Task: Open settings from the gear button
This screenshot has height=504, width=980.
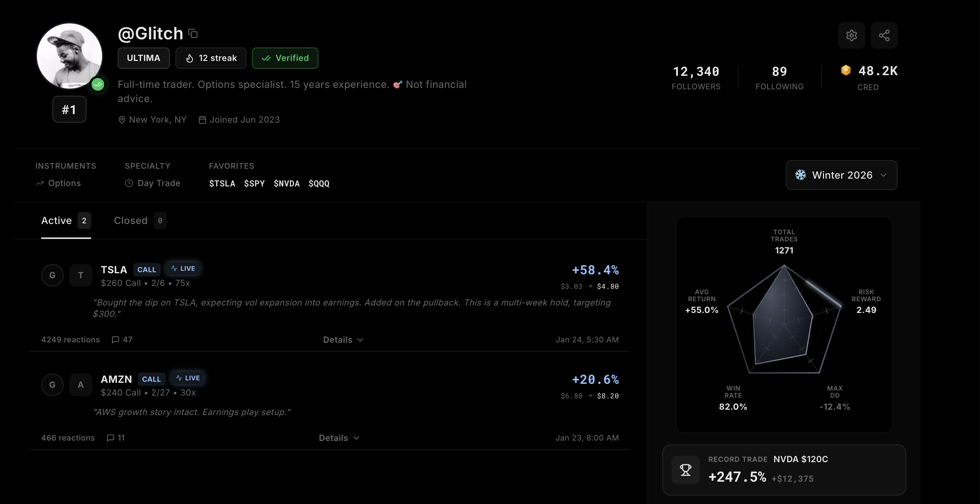Action: [852, 35]
